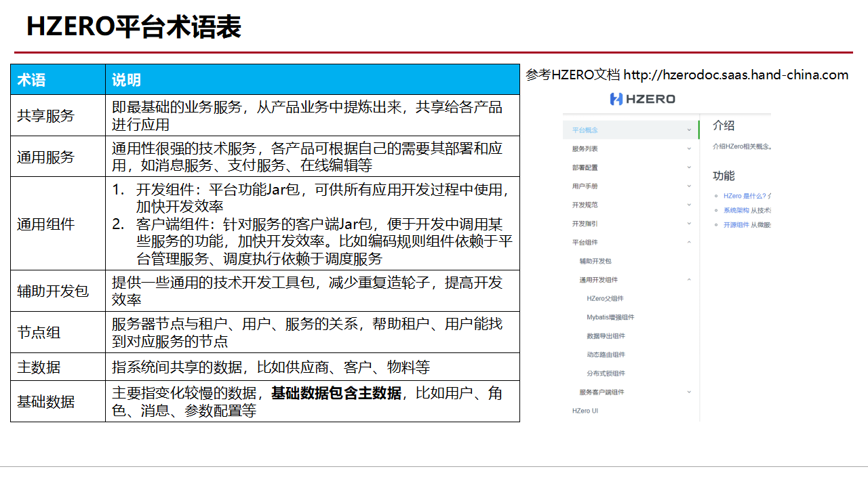The height and width of the screenshot is (488, 868).
Task: Click the 通用服务 description cell
Action: (313, 157)
